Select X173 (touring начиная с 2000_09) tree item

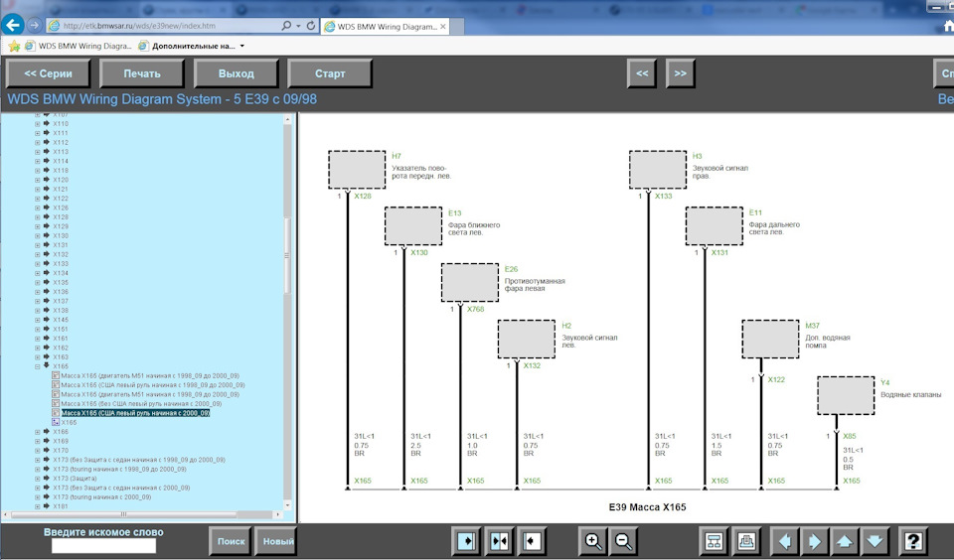(x=102, y=496)
